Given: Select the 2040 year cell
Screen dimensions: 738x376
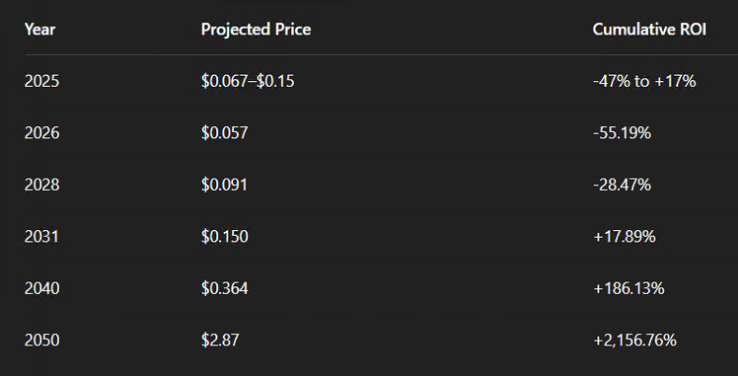Looking at the screenshot, I should pos(42,288).
